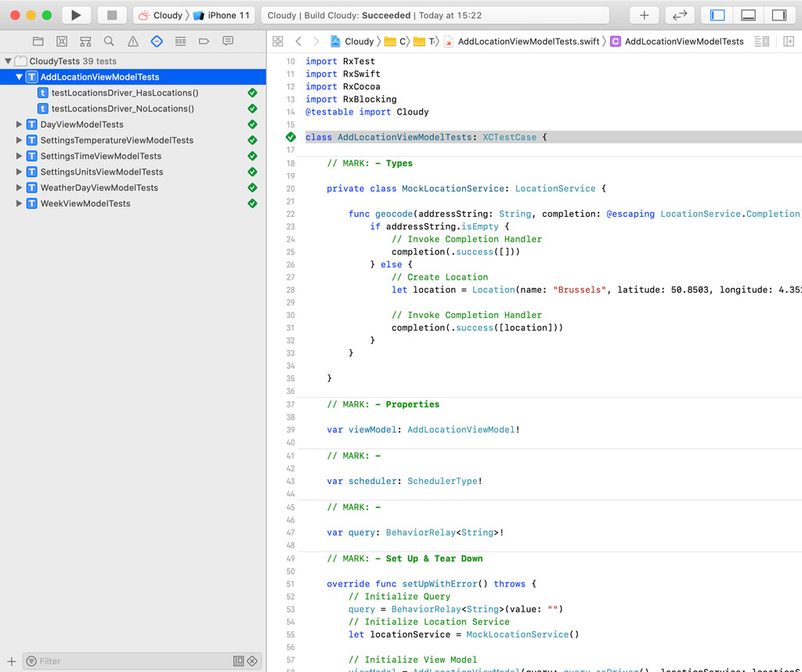Open the Project navigator
This screenshot has width=802, height=672.
click(38, 41)
